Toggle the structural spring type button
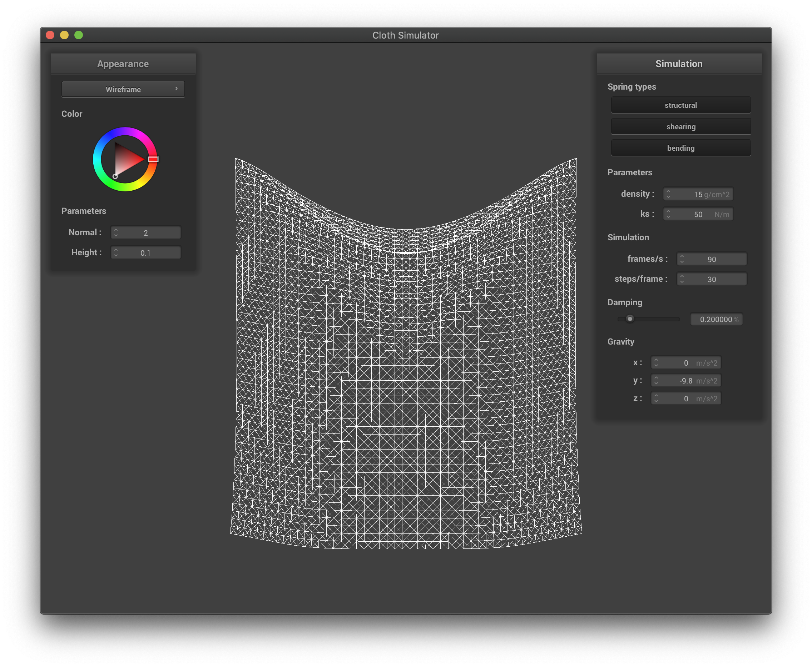 tap(680, 105)
